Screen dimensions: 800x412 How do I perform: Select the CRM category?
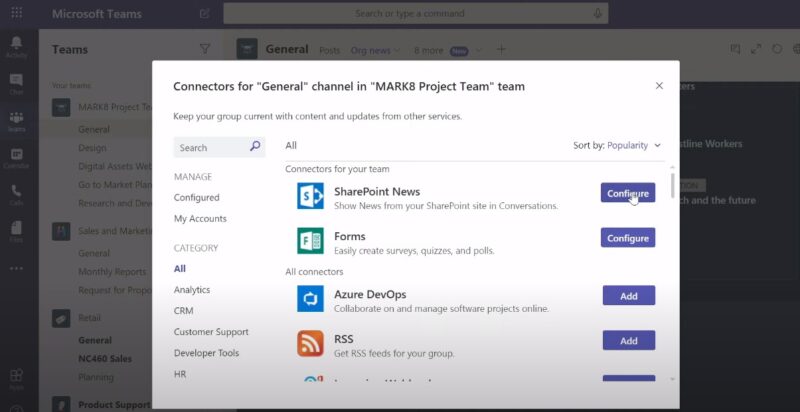184,311
